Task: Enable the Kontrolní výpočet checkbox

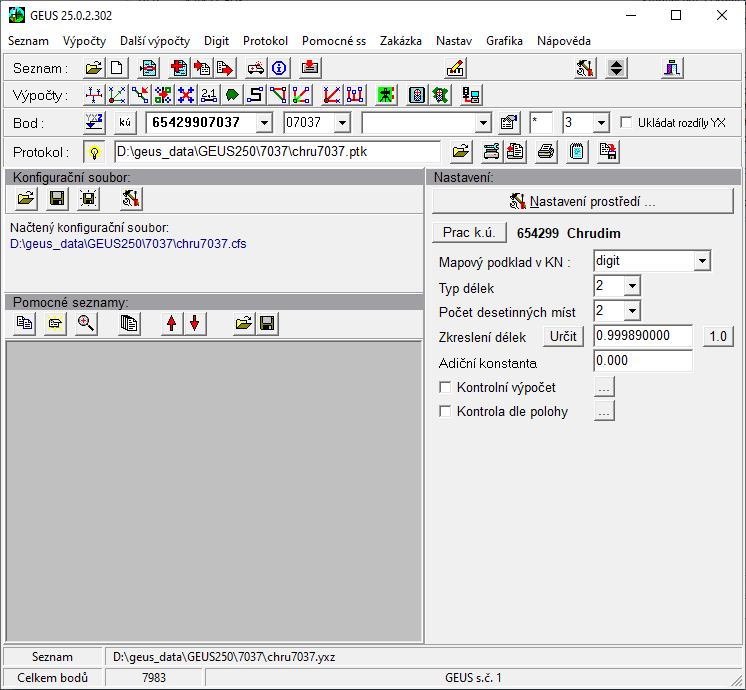Action: pos(446,387)
